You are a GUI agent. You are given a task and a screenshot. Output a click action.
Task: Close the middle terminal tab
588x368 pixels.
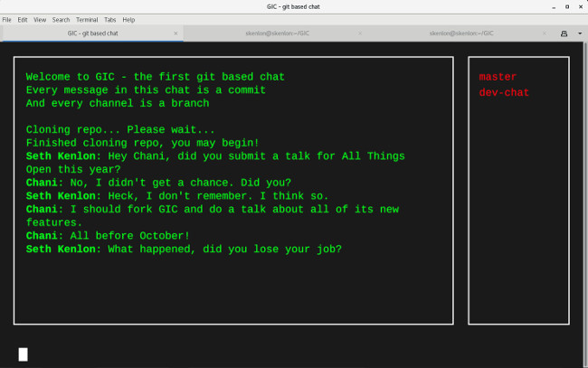(x=359, y=33)
